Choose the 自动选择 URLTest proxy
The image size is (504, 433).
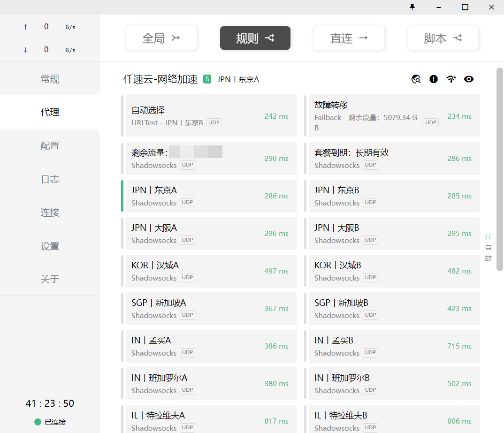(210, 116)
